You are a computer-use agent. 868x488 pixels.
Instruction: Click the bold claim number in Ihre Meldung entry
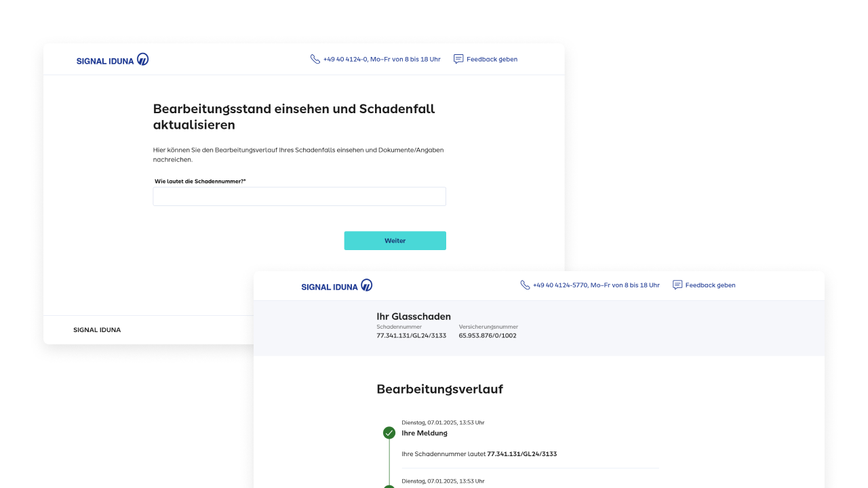(521, 454)
